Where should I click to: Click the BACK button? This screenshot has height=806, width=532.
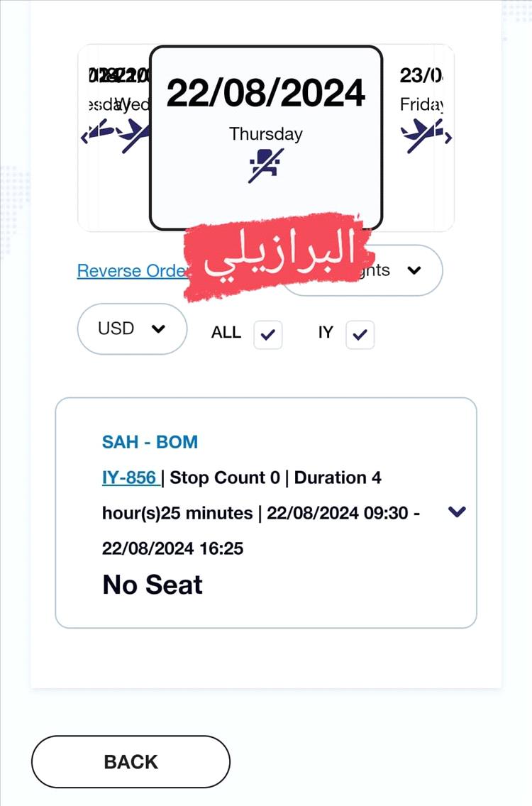[131, 762]
